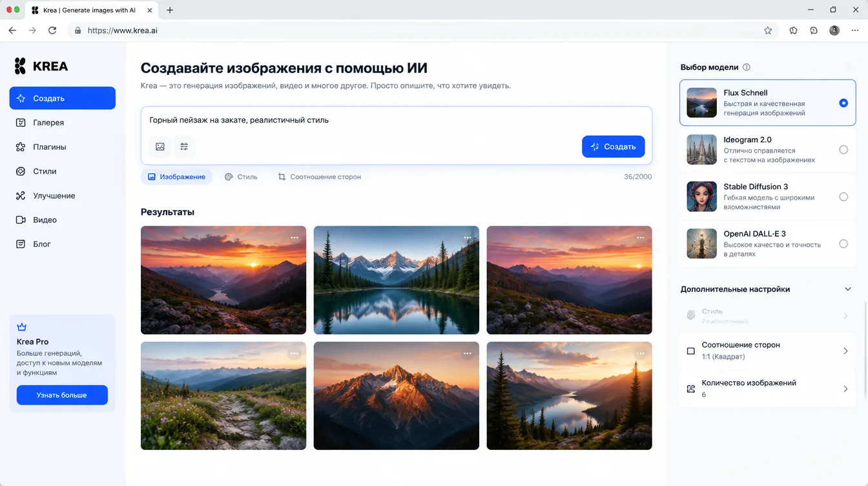The width and height of the screenshot is (868, 486).
Task: Open more options on first sunset valley image
Action: pos(294,238)
